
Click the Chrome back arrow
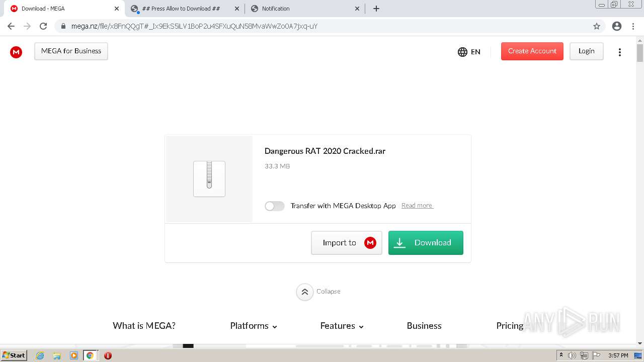click(11, 26)
